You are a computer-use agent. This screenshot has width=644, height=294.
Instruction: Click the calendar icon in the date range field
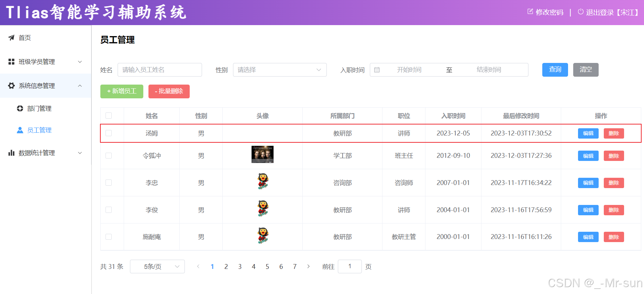377,70
